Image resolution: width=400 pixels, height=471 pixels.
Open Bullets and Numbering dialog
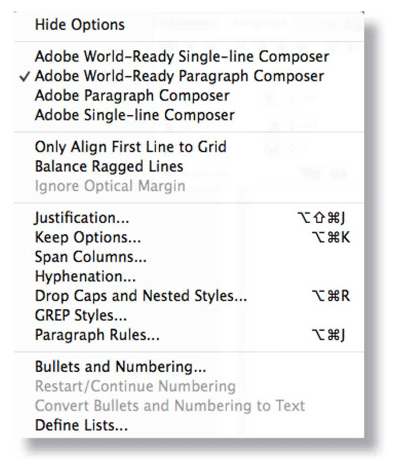pyautogui.click(x=189, y=367)
